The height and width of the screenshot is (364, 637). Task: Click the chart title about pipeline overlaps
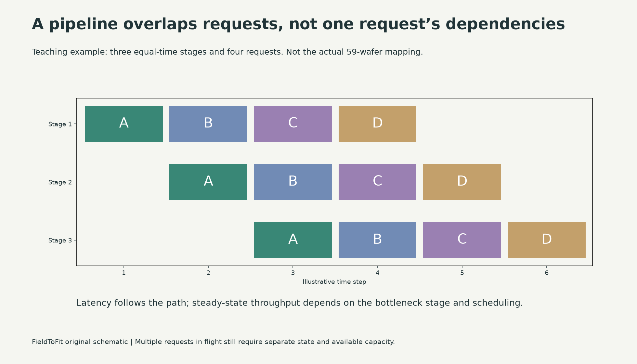(298, 24)
